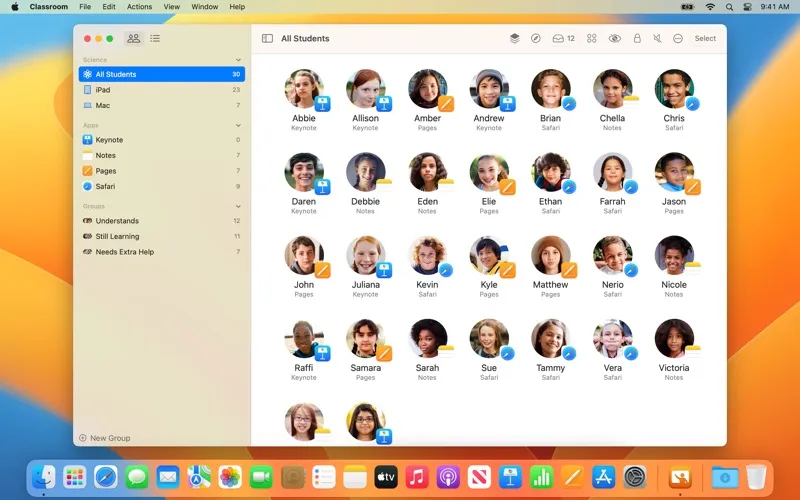Click the Navigate compass icon in toolbar
This screenshot has height=500, width=800.
(x=535, y=38)
